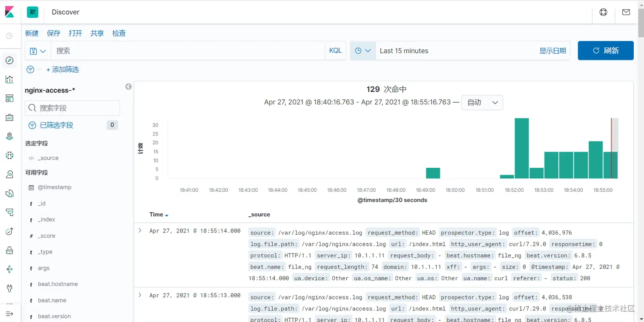This screenshot has width=644, height=322.
Task: Sort by Time column arrow
Action: 167,216
